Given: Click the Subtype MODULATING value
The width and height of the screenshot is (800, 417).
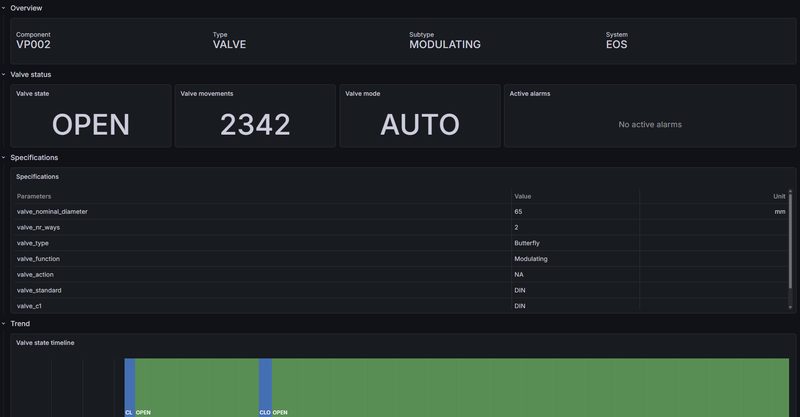Looking at the screenshot, I should (444, 44).
